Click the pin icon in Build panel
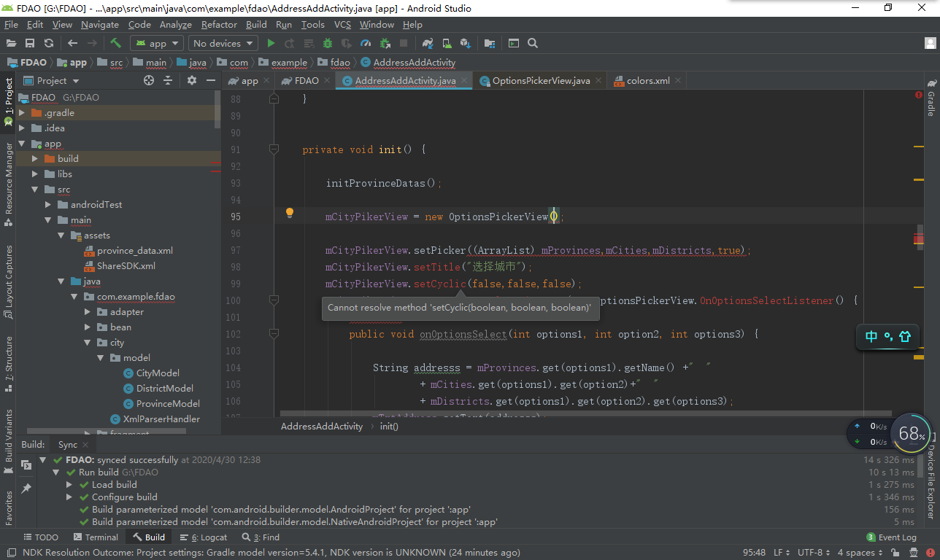Screen dimensions: 940x560 coord(26,488)
